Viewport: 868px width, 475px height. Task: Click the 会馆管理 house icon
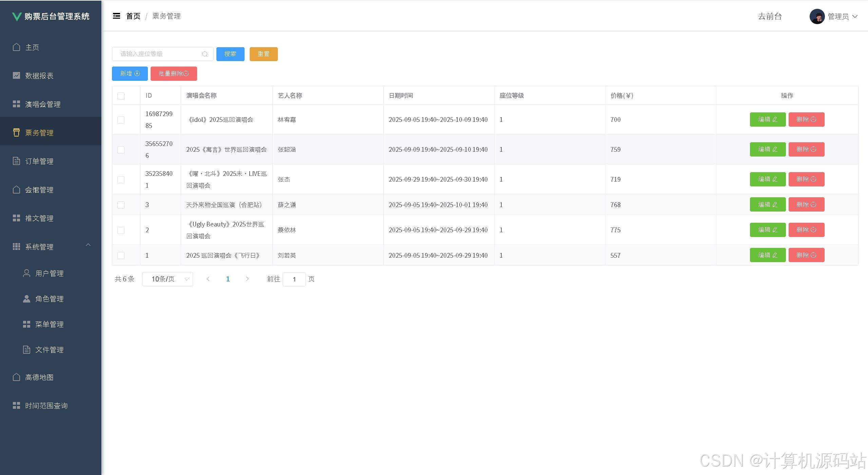click(16, 189)
